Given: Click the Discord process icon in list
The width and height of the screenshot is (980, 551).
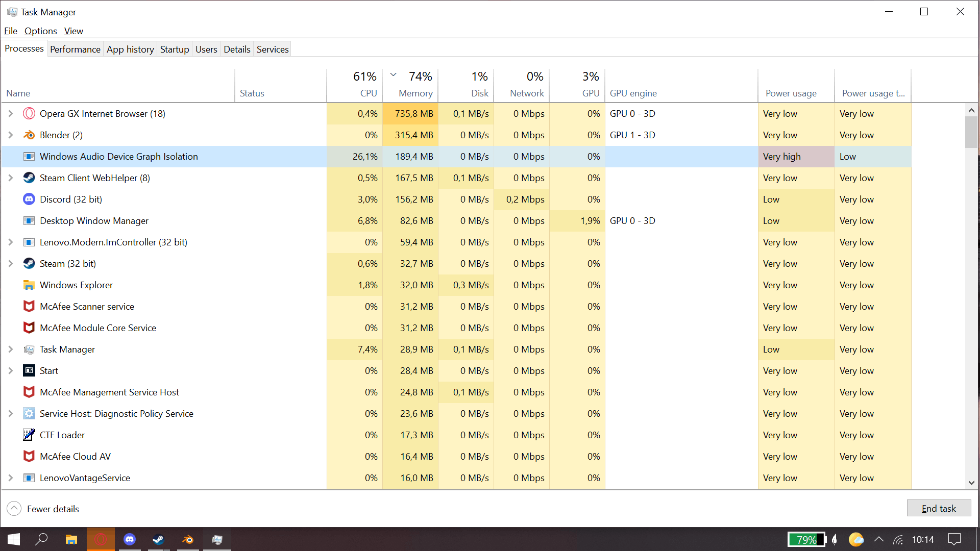Looking at the screenshot, I should tap(29, 199).
